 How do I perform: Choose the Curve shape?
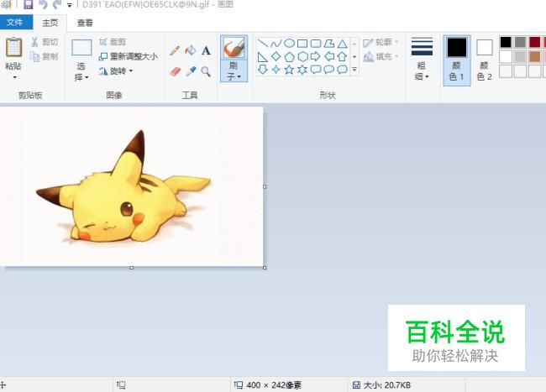[276, 44]
